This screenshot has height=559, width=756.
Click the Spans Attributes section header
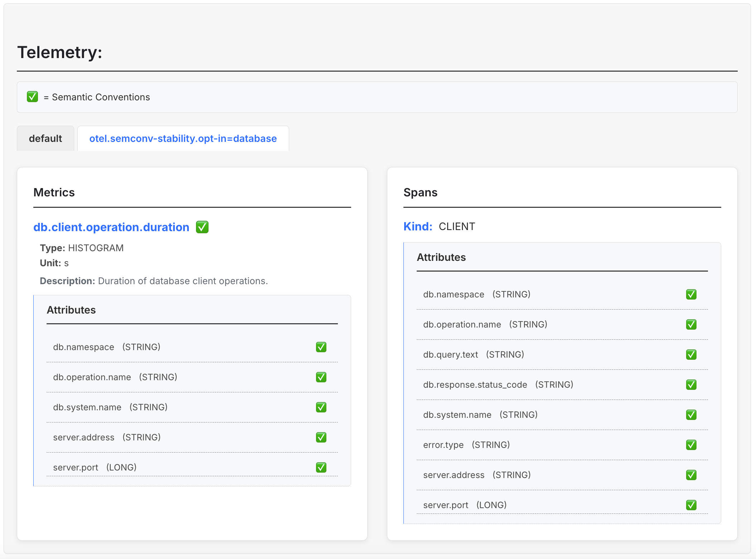(441, 257)
